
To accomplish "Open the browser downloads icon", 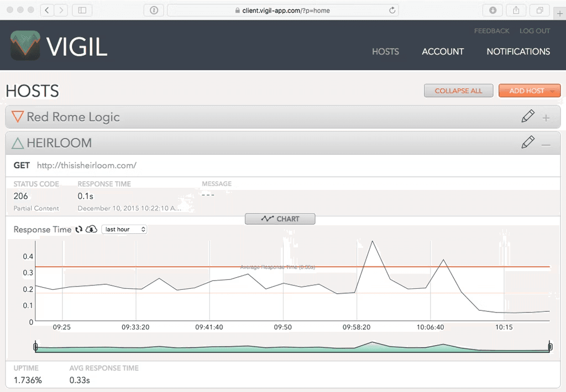I will point(492,9).
